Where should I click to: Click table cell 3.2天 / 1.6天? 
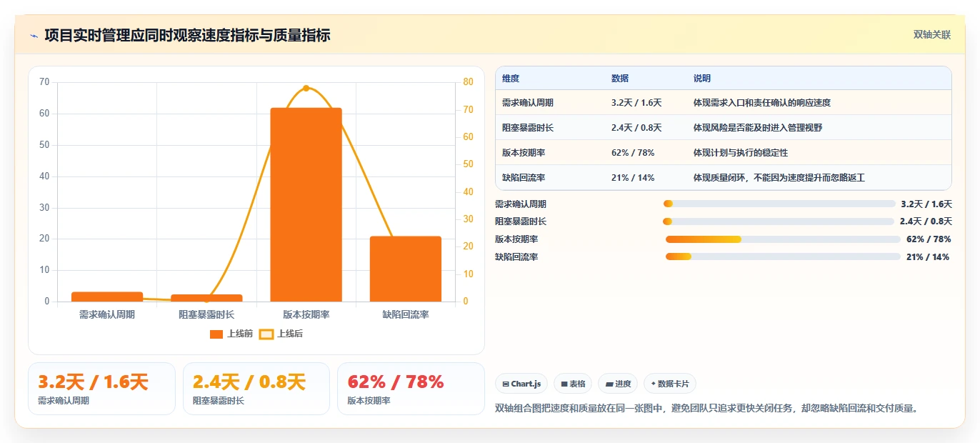(636, 103)
